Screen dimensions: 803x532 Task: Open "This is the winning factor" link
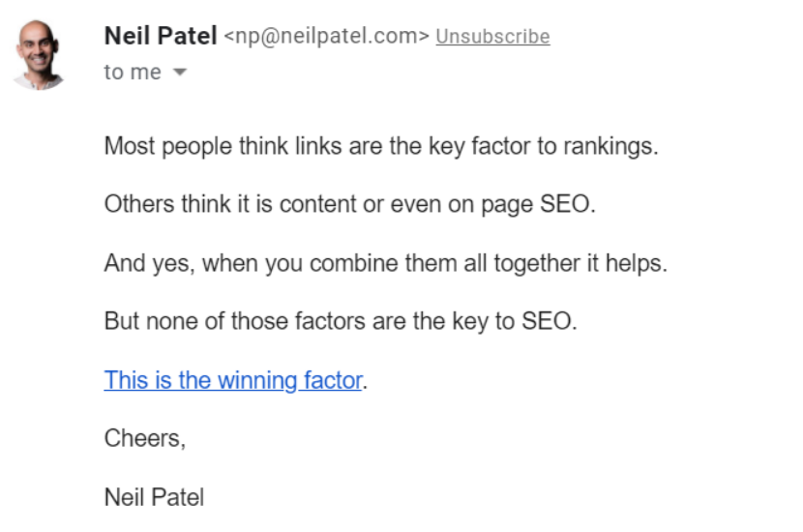[x=233, y=380]
